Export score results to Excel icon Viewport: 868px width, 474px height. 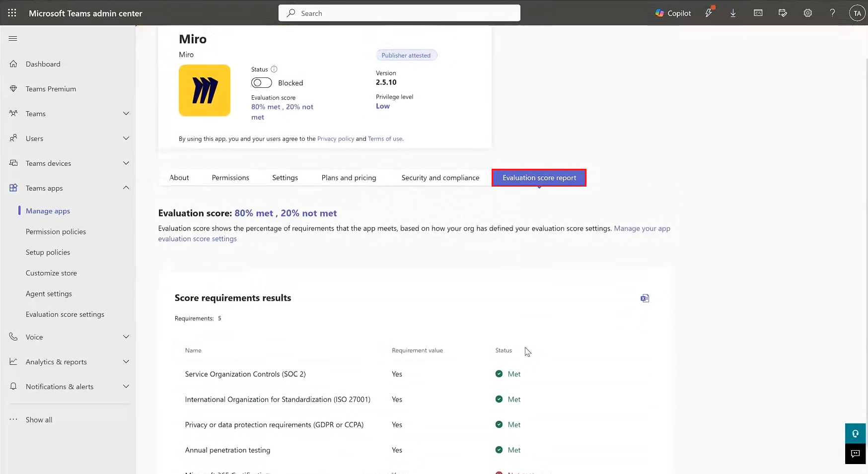click(645, 298)
